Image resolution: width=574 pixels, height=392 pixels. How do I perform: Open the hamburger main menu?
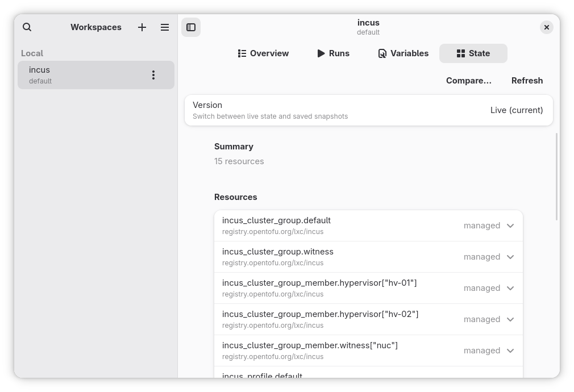pyautogui.click(x=165, y=27)
